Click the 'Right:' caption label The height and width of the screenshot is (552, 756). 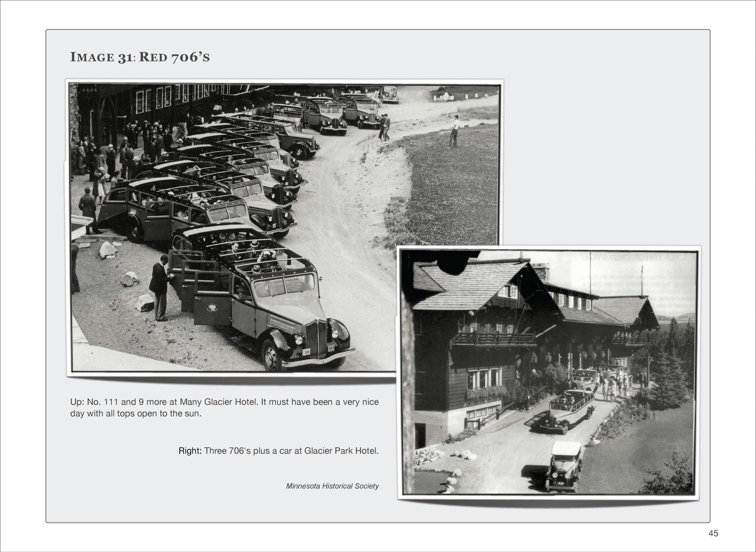190,451
